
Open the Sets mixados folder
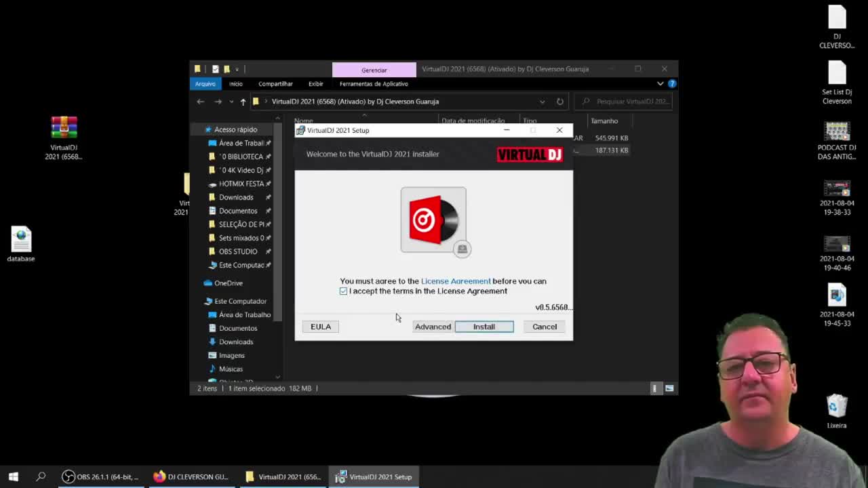pyautogui.click(x=239, y=238)
